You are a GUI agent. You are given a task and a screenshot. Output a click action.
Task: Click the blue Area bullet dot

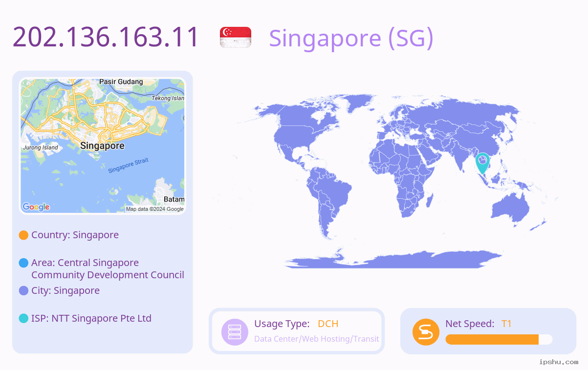(x=23, y=263)
